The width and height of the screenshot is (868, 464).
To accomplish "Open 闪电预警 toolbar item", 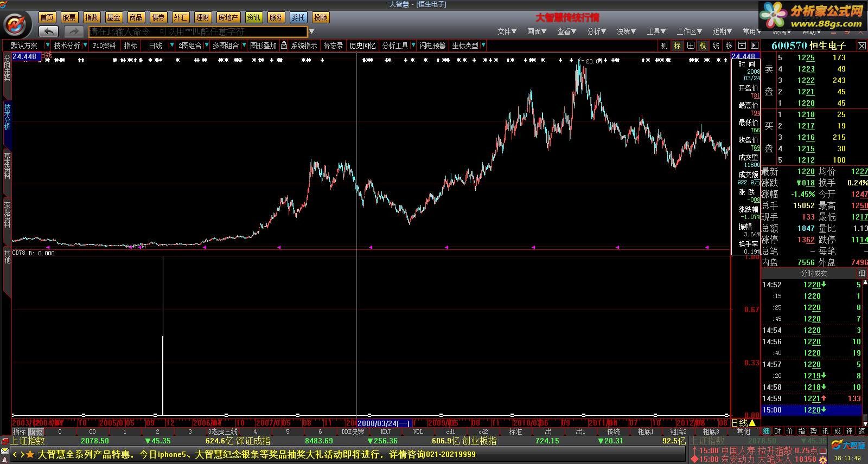I will [x=432, y=46].
